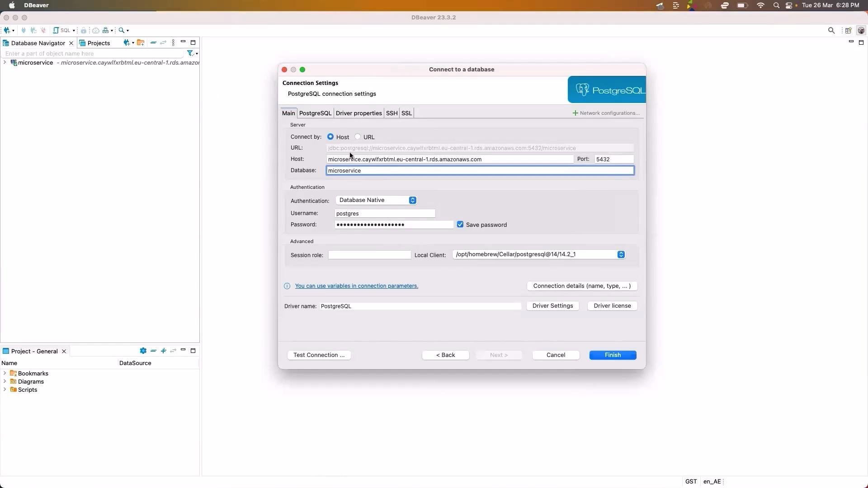Open macOS Control Center icon

789,5
